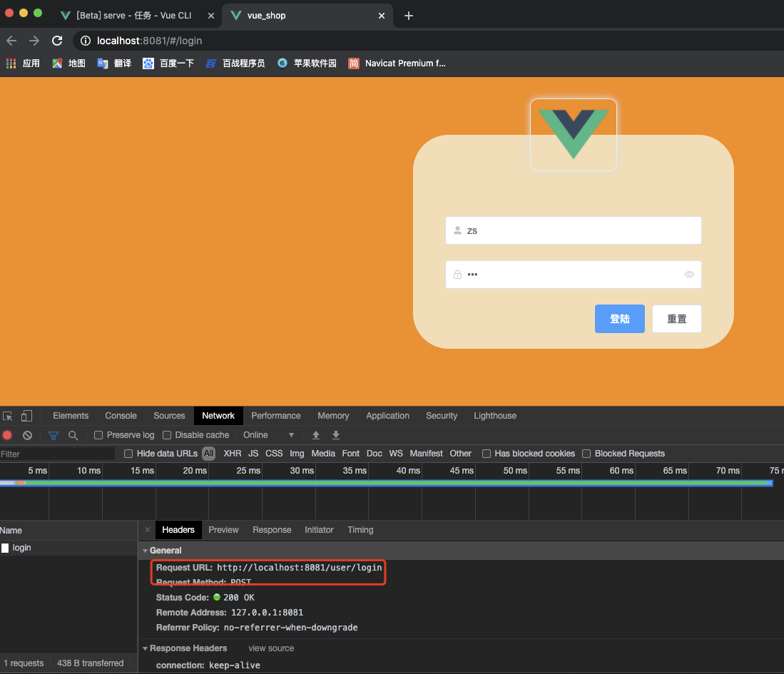Select the Network panel tab
The width and height of the screenshot is (784, 674).
coord(218,416)
